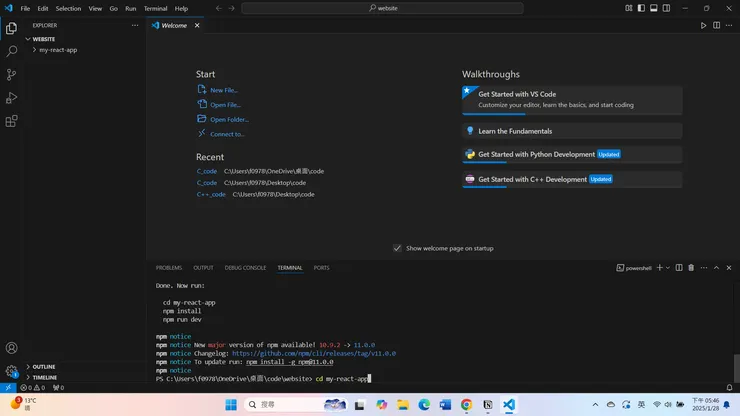Screen dimensions: 740x416
Task: Open File Explorer from taskbar
Action: pyautogui.click(x=403, y=405)
